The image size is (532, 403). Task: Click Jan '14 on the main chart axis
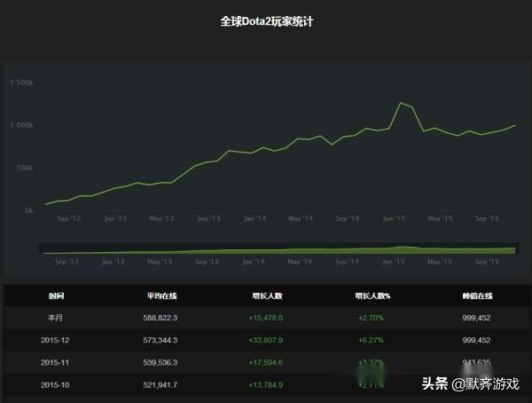pyautogui.click(x=254, y=218)
